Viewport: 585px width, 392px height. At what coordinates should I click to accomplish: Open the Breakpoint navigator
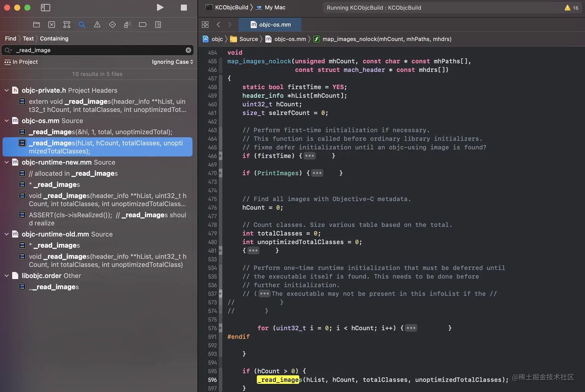(x=143, y=24)
